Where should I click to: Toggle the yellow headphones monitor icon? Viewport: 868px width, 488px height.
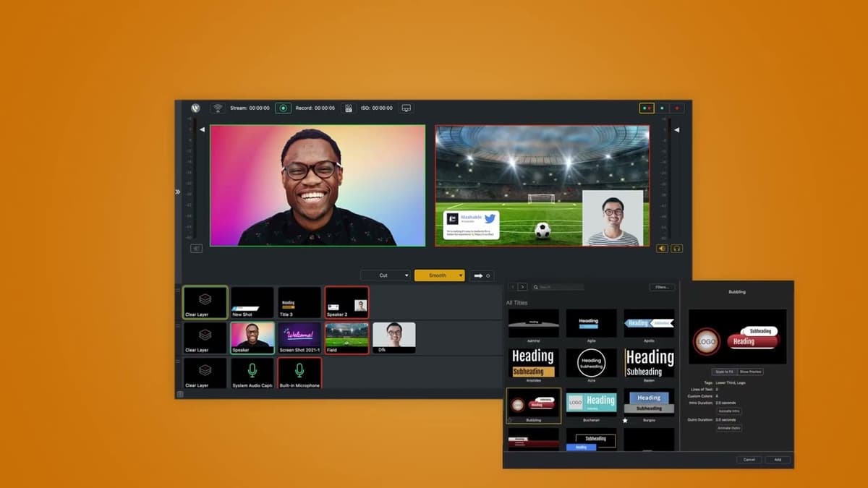pyautogui.click(x=677, y=248)
